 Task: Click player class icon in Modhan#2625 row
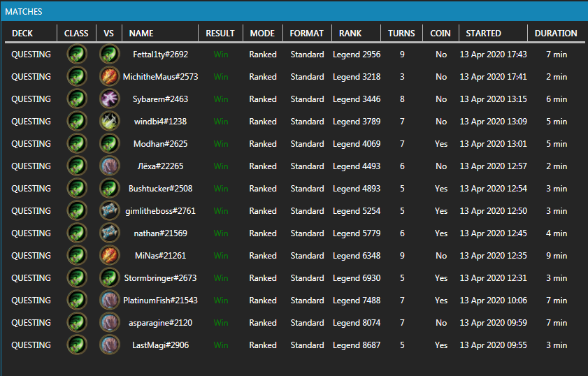click(x=77, y=144)
